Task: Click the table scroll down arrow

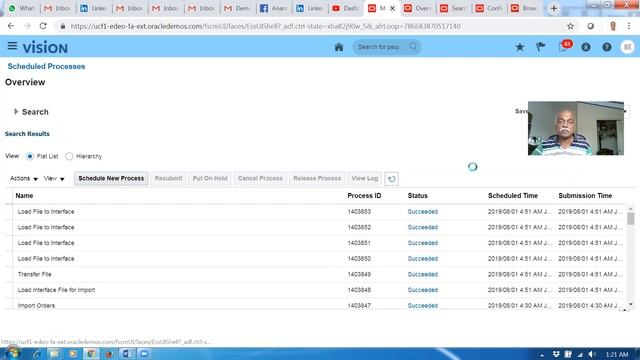Action: pyautogui.click(x=631, y=304)
